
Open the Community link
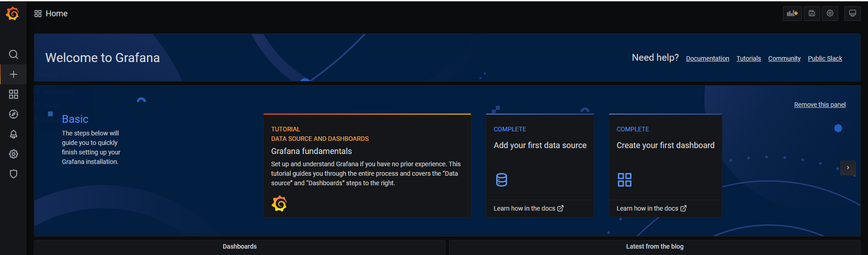[x=784, y=58]
